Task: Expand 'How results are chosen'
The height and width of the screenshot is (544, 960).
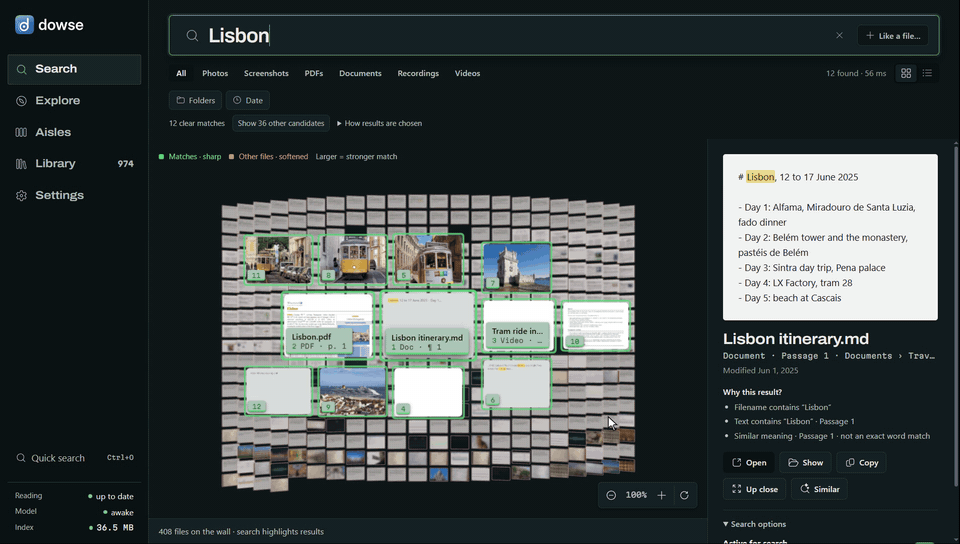Action: [x=380, y=123]
